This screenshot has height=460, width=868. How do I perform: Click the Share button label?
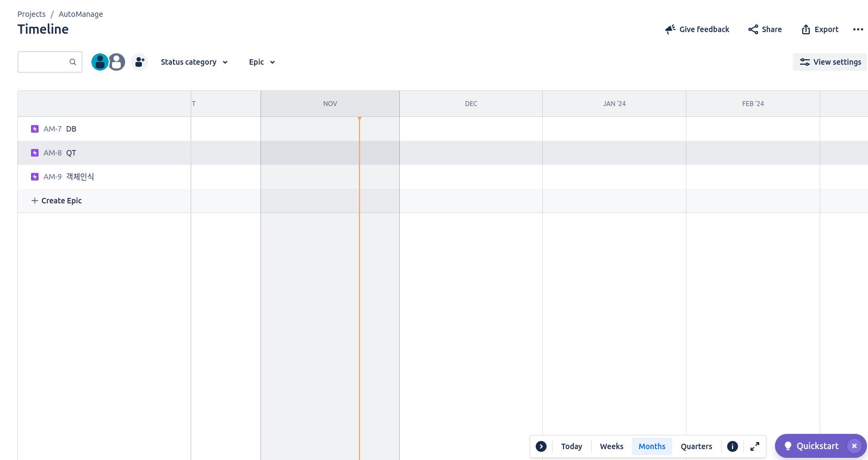(772, 29)
